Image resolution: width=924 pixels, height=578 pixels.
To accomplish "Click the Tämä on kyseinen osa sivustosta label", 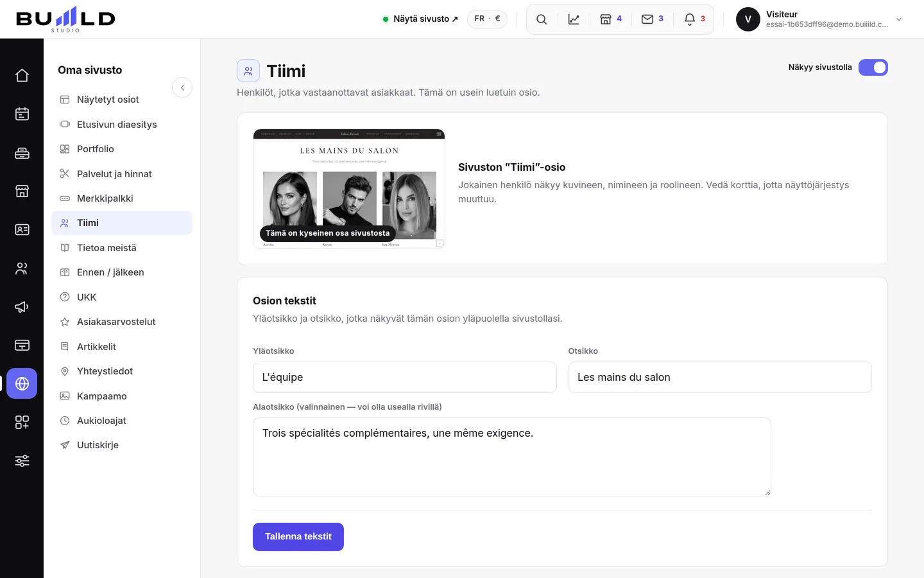I will tap(327, 233).
